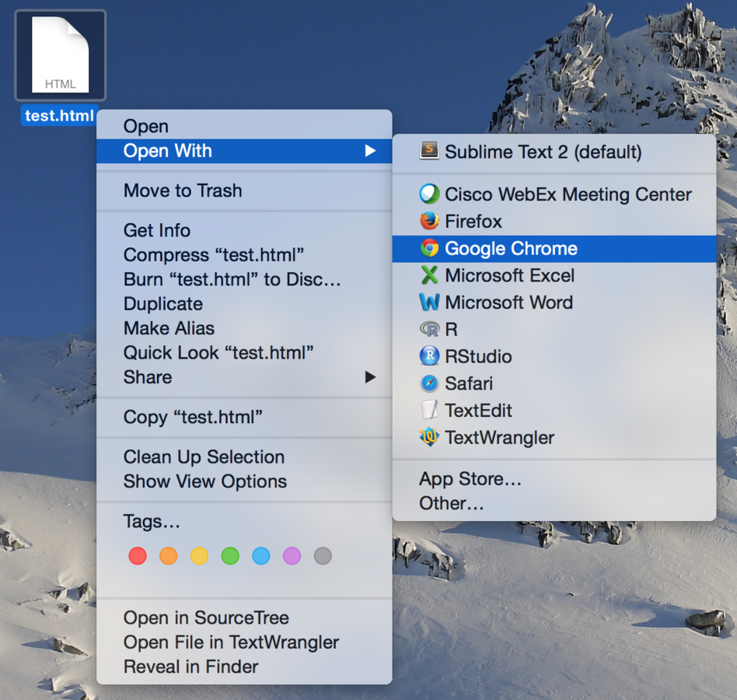Apply the purple tag color
The width and height of the screenshot is (737, 700).
pos(292,555)
